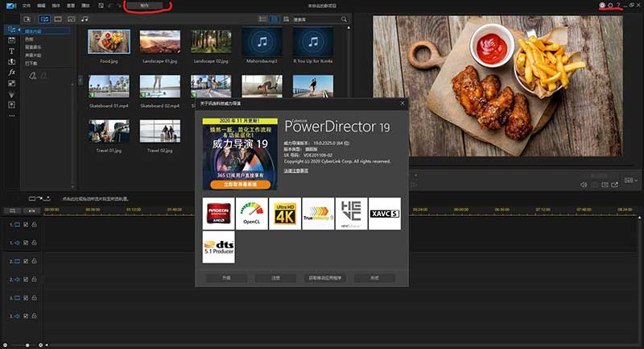Select 色板 folder in library tree
Viewport: 644px width, 349px height.
coord(29,39)
